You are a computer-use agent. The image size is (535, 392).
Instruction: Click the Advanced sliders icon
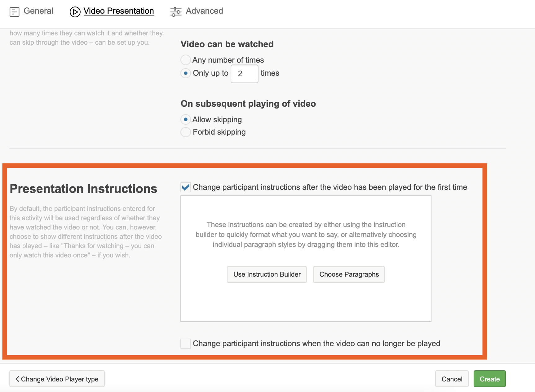(x=176, y=12)
